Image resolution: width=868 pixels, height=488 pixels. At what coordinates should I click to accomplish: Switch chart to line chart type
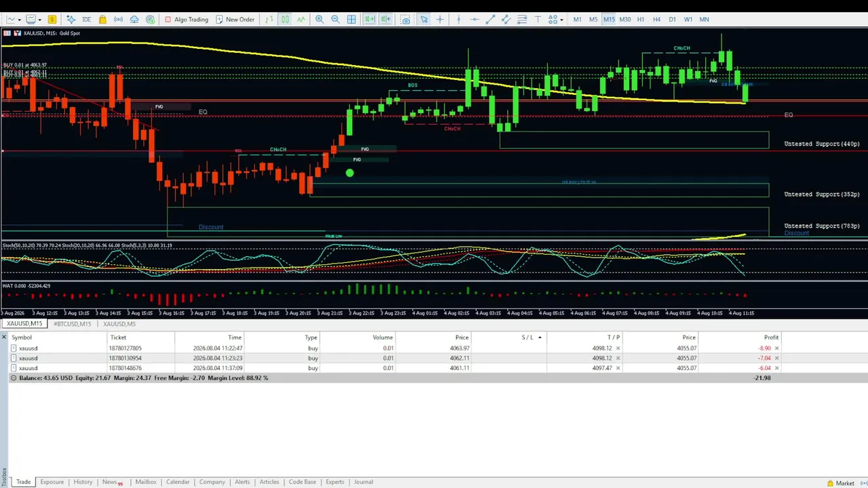pyautogui.click(x=300, y=19)
